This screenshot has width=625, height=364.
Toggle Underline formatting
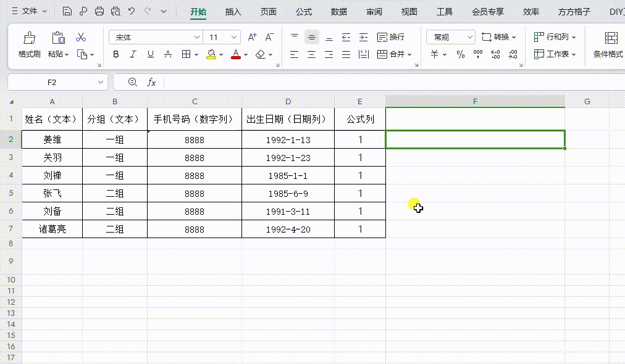[x=150, y=54]
